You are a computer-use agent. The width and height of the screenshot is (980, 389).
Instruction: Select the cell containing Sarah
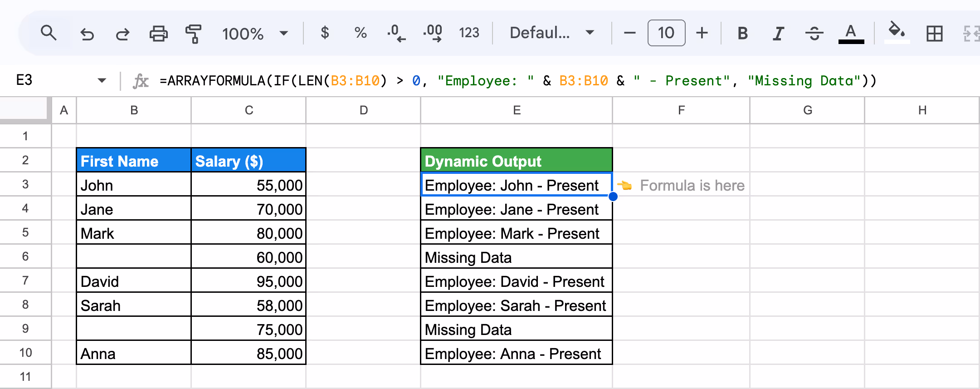(x=134, y=305)
